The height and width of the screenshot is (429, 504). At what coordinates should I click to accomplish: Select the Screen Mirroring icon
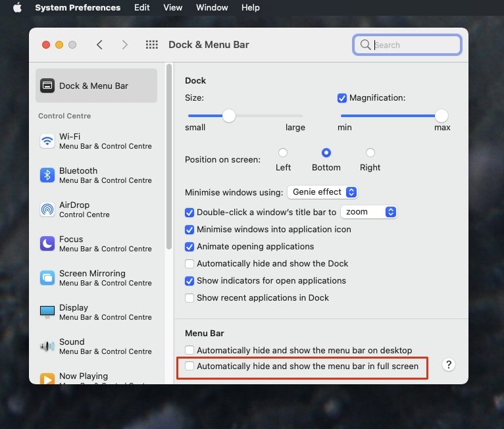[47, 278]
